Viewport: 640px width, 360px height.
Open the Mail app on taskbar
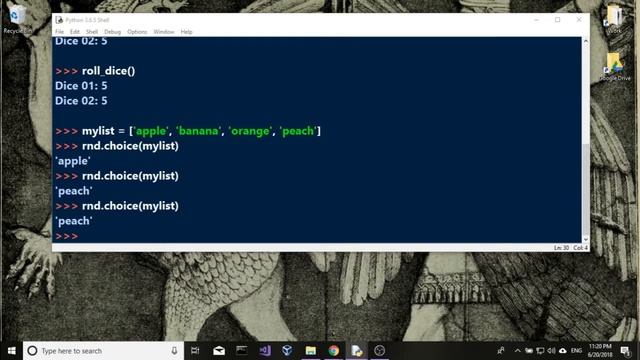pyautogui.click(x=219, y=351)
